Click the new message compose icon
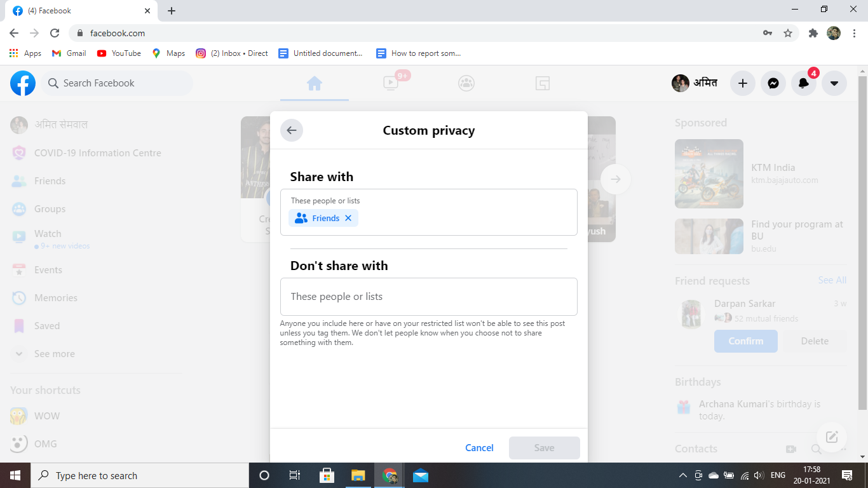Screen dimensions: 868x488 point(832,437)
